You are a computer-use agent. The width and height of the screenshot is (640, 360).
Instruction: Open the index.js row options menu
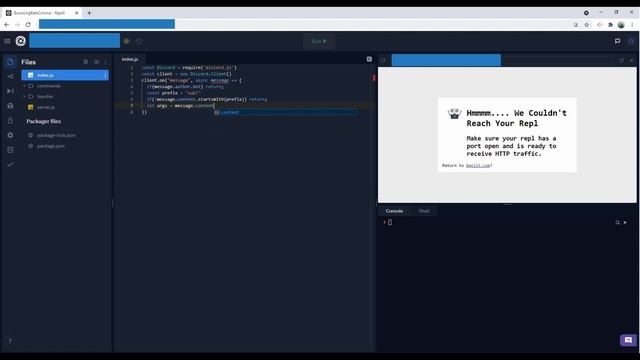(x=105, y=75)
